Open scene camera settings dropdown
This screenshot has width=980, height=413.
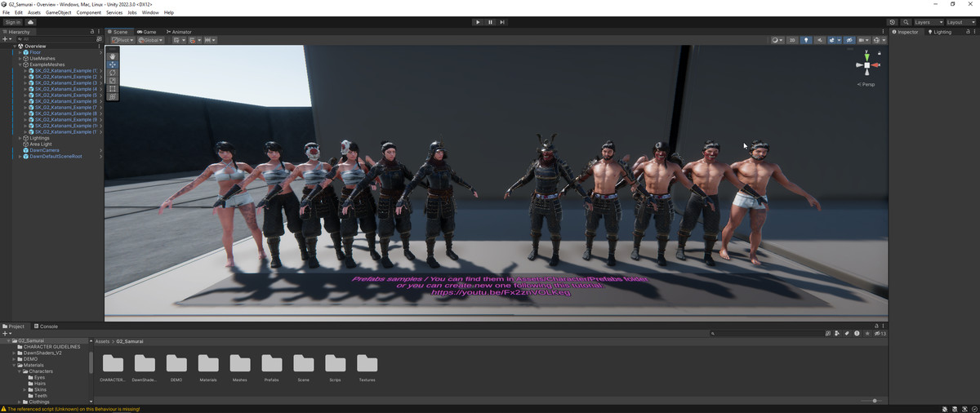(864, 40)
